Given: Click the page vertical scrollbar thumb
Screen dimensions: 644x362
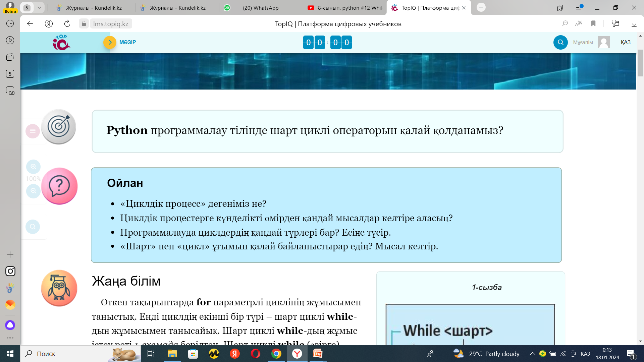Looking at the screenshot, I should (640, 63).
